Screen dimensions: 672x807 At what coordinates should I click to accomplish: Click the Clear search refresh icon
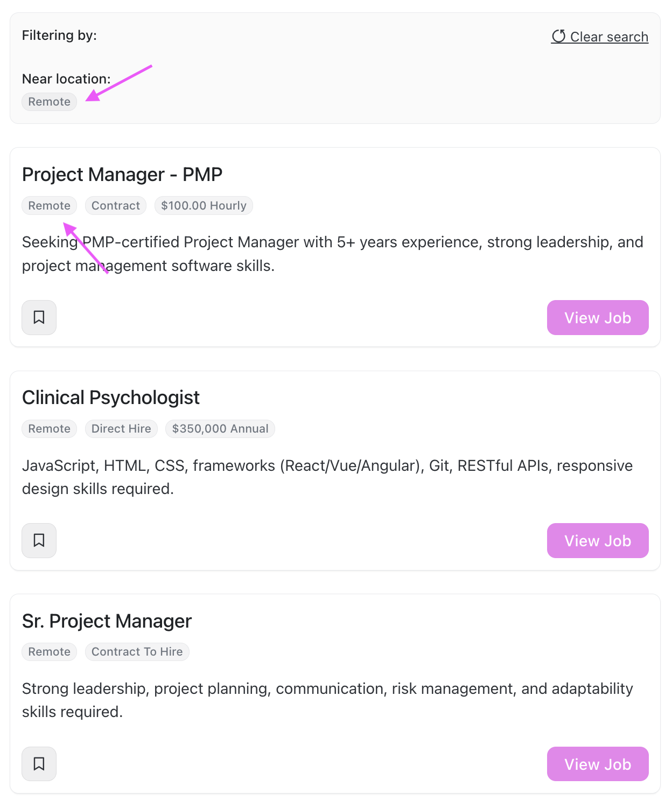coord(558,36)
